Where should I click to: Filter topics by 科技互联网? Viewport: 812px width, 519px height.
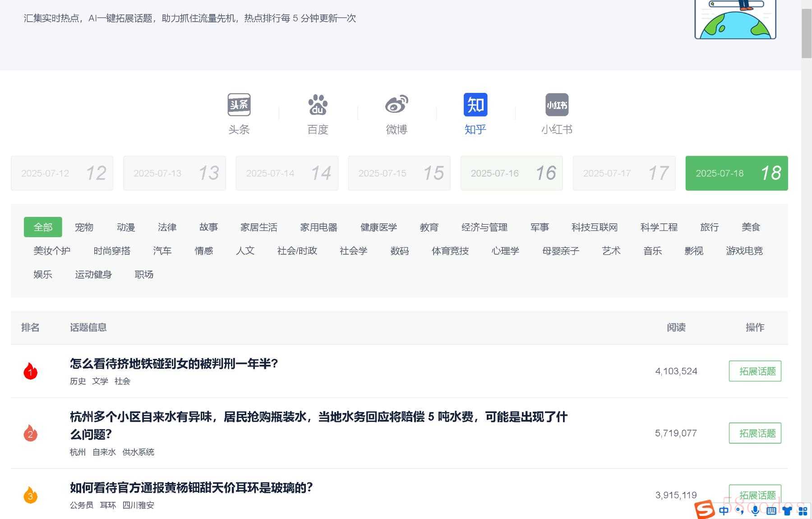(x=595, y=227)
